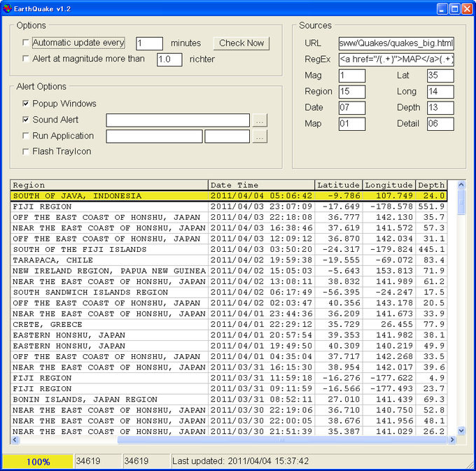This screenshot has width=476, height=471.
Task: Click the Check Now button
Action: click(x=241, y=43)
